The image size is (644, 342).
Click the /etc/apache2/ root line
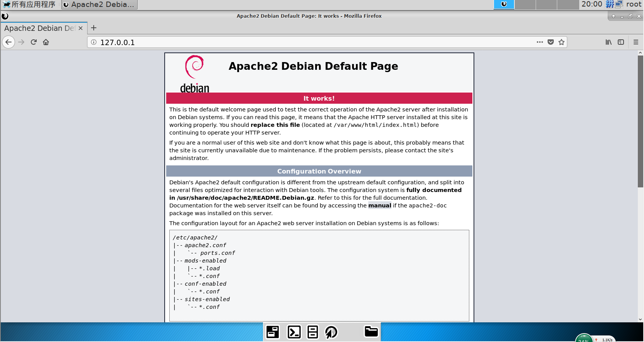(x=195, y=238)
